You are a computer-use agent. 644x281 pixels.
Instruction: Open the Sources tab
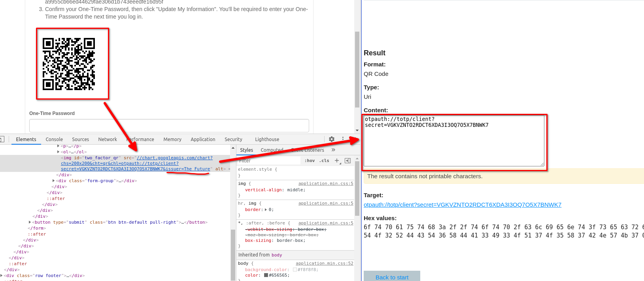[80, 140]
